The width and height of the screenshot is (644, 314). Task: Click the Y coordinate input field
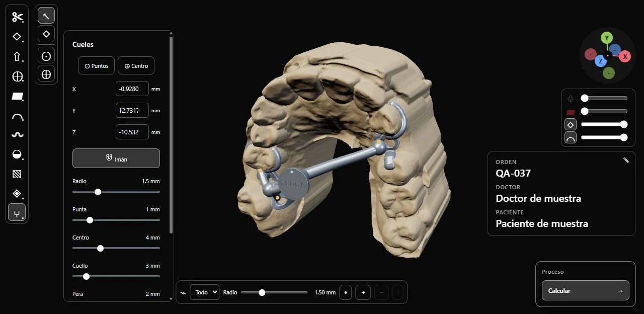pos(132,110)
